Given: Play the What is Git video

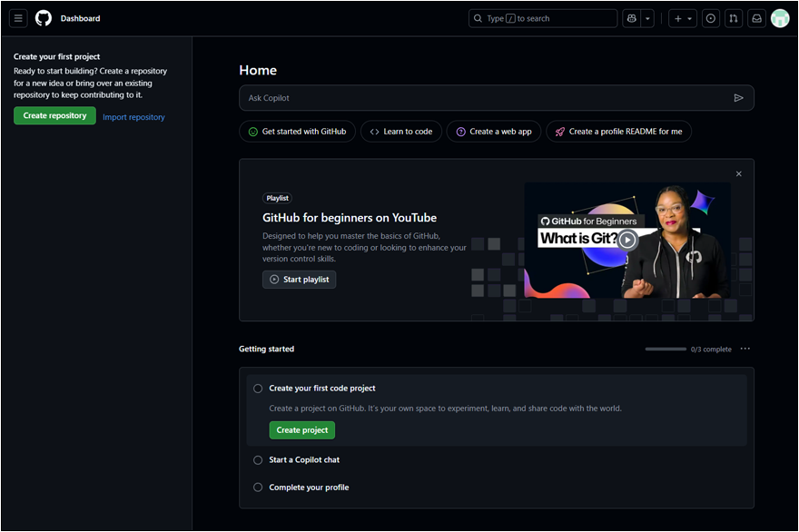Looking at the screenshot, I should coord(627,241).
